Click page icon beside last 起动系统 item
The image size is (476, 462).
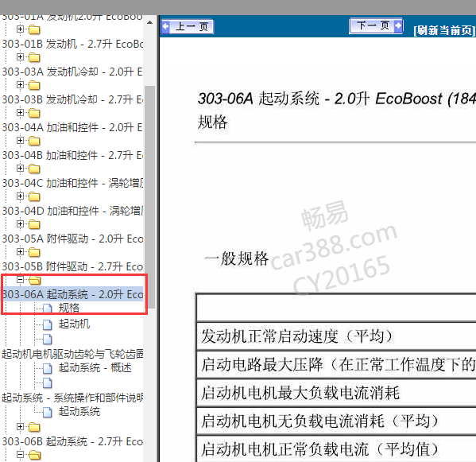[48, 412]
